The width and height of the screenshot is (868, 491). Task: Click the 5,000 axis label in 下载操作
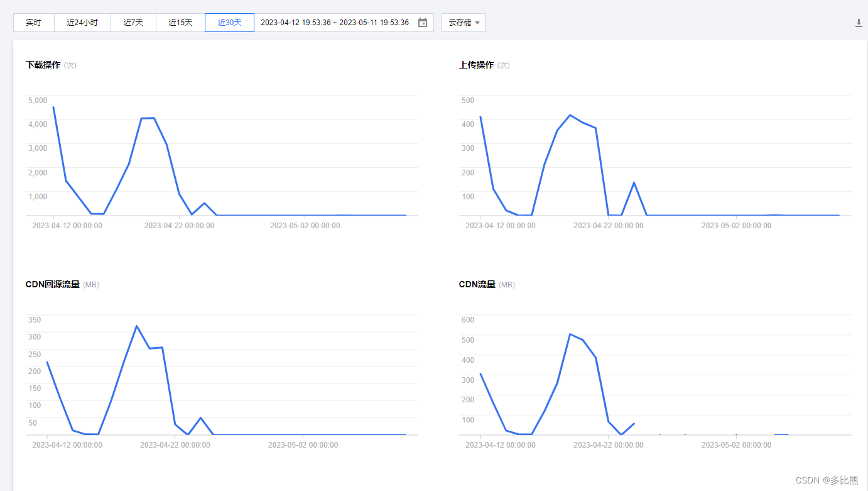(37, 101)
